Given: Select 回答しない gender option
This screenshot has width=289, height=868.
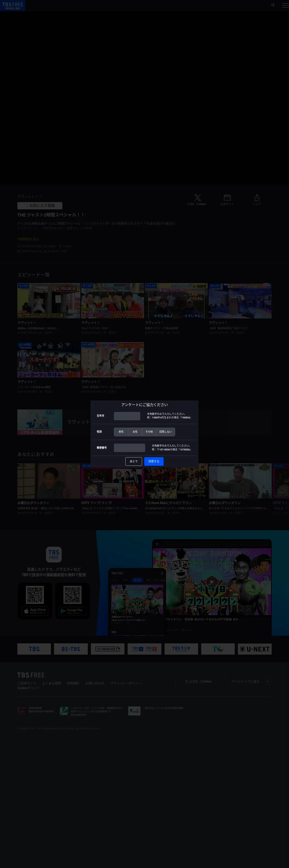Looking at the screenshot, I should 165,432.
